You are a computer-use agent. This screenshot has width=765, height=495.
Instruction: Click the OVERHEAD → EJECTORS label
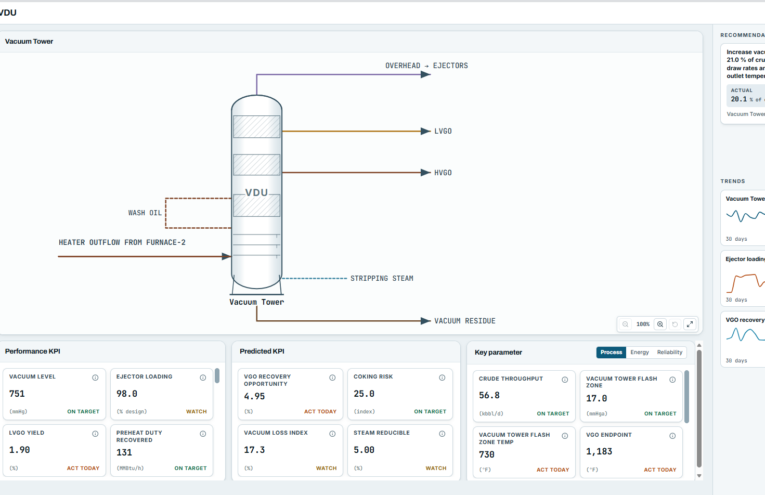click(x=426, y=65)
